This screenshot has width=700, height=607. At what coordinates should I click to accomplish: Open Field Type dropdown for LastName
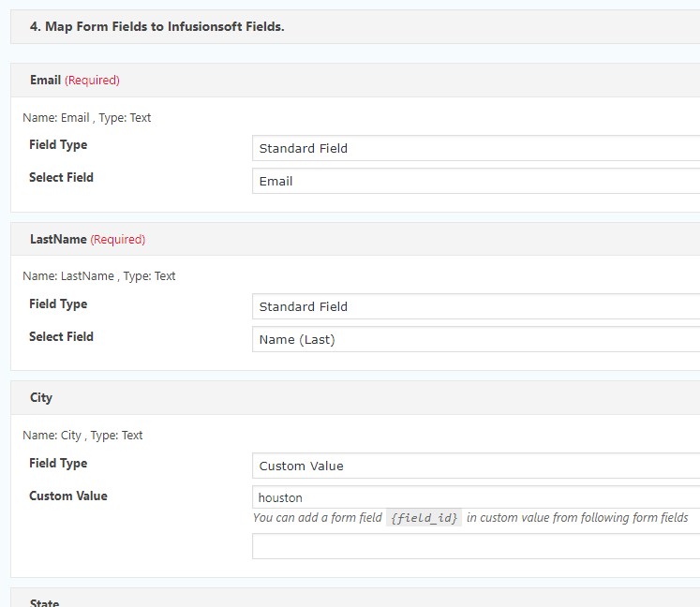click(x=476, y=306)
